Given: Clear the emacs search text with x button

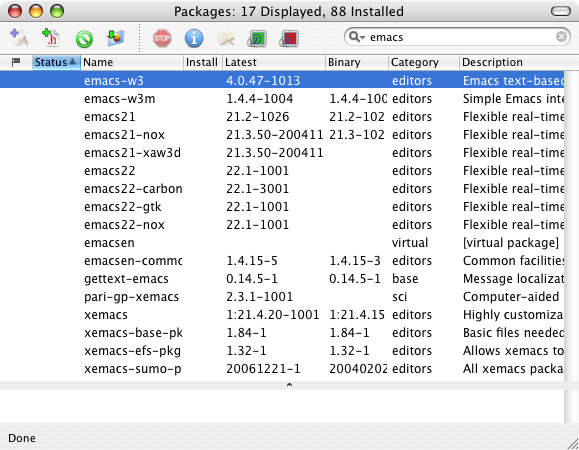Looking at the screenshot, I should point(561,37).
